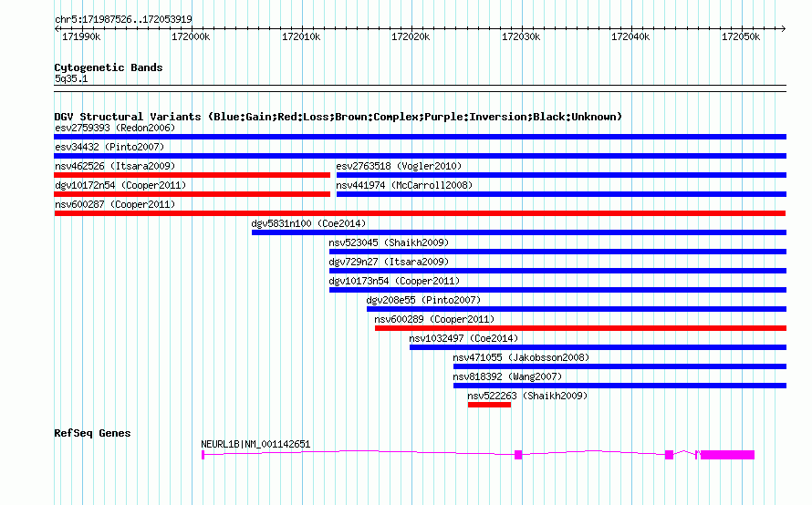Click the 172010k ruler tick label
Screen dimensions: 812x505
point(301,36)
